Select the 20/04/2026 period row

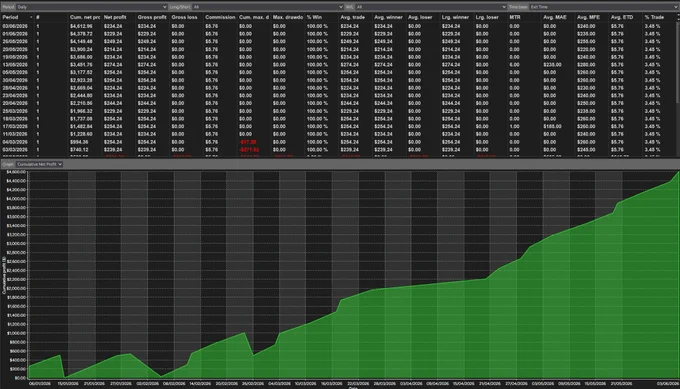(338, 103)
